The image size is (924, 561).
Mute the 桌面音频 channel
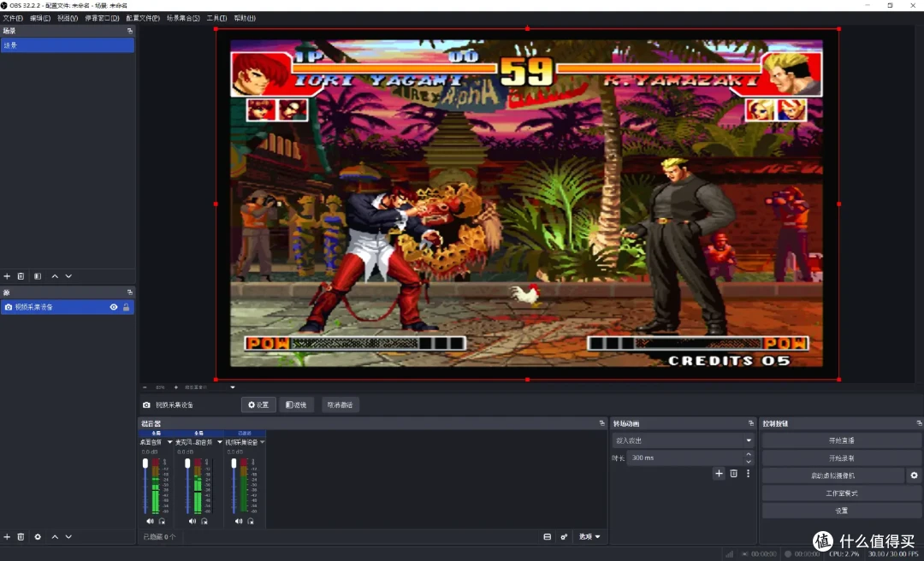coord(150,521)
